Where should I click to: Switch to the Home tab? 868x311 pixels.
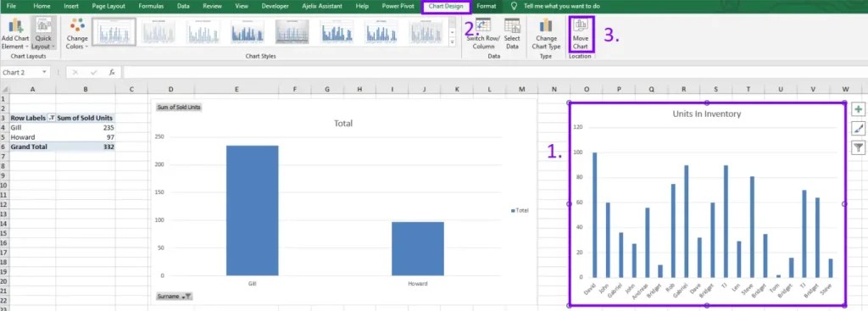pyautogui.click(x=42, y=6)
